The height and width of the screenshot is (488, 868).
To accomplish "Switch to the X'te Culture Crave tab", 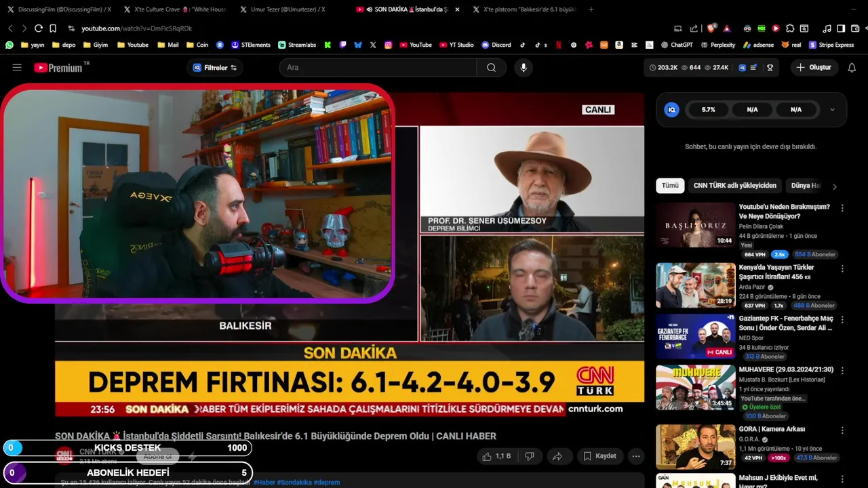I will pos(174,9).
